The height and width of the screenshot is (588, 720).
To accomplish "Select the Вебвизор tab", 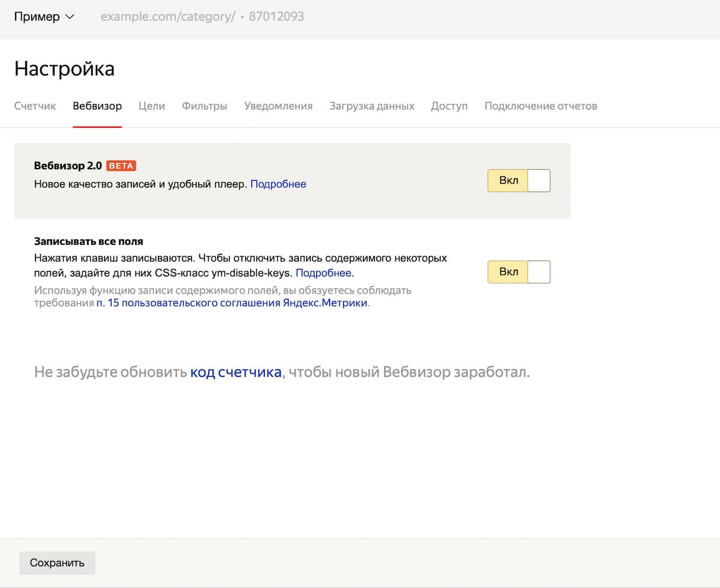I will point(97,106).
